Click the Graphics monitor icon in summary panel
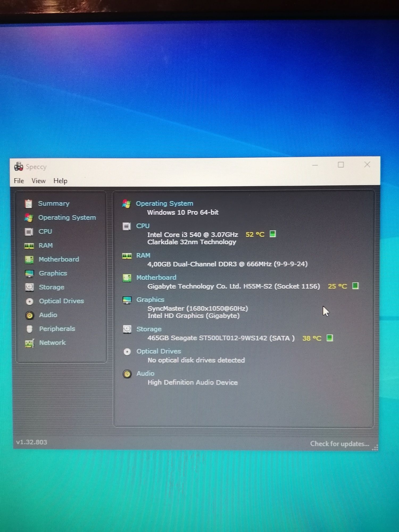The width and height of the screenshot is (399, 532). [127, 300]
